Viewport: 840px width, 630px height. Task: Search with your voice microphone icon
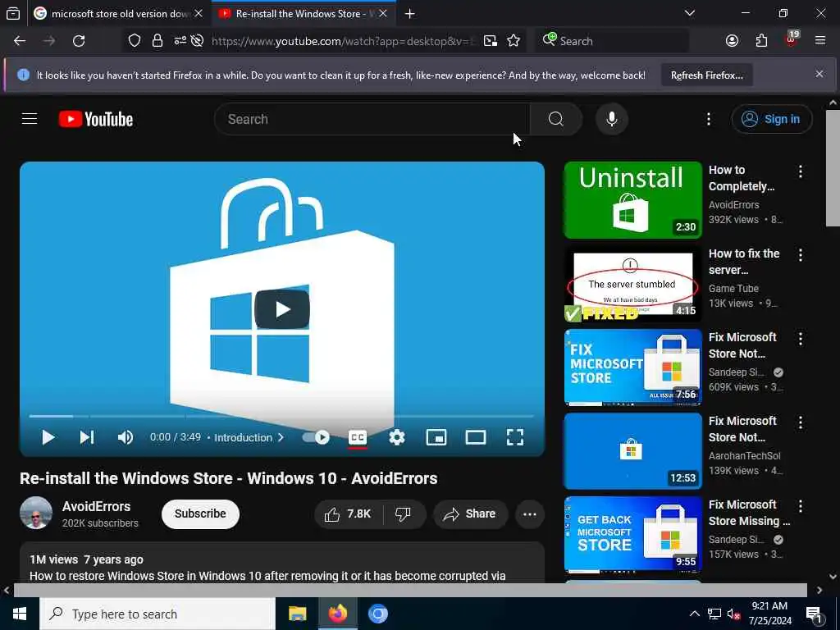612,119
